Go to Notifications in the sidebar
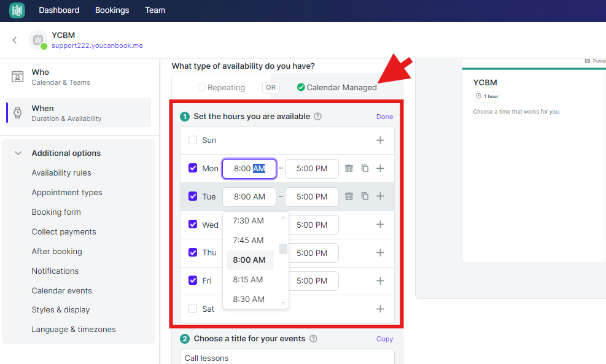The image size is (606, 364). 55,271
